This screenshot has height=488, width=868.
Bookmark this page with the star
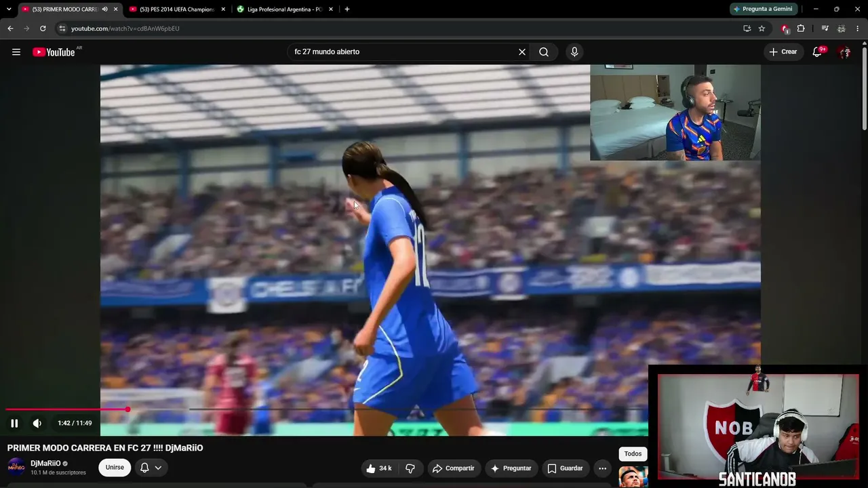762,28
